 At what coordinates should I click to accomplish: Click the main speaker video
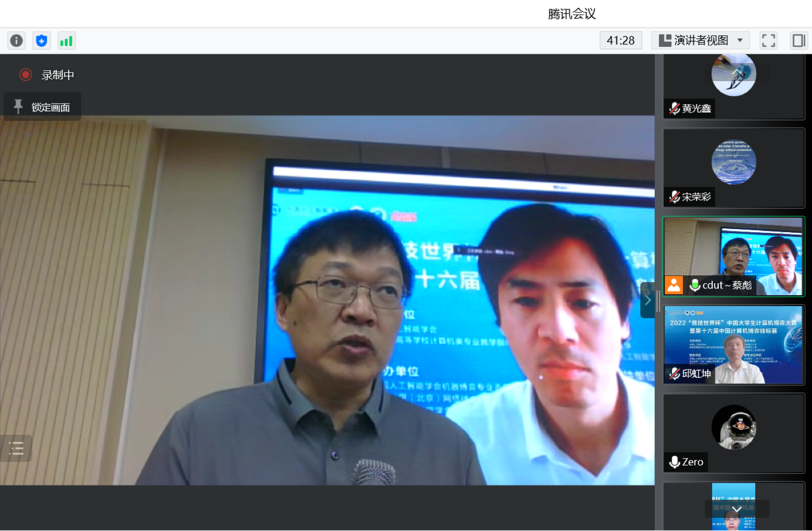(327, 300)
